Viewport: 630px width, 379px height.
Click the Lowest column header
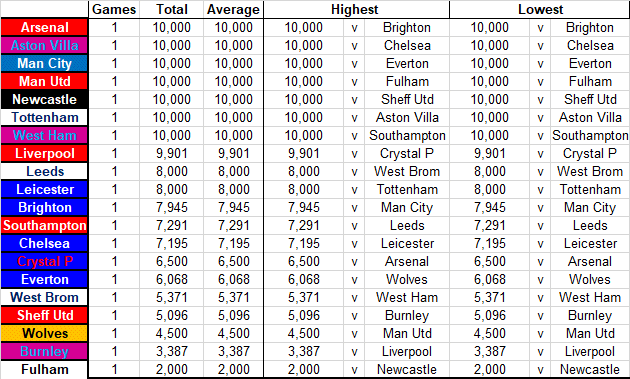(x=540, y=9)
